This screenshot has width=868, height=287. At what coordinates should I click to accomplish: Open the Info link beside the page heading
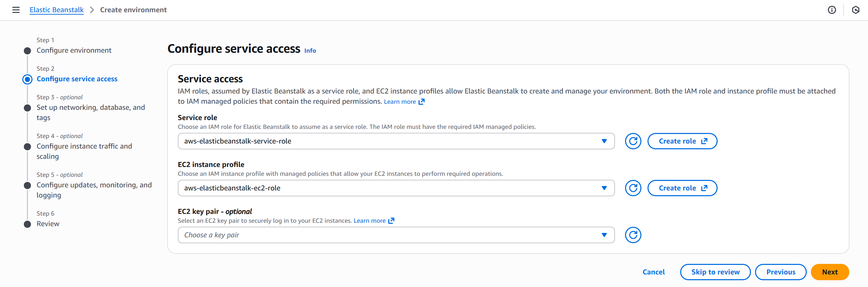310,51
